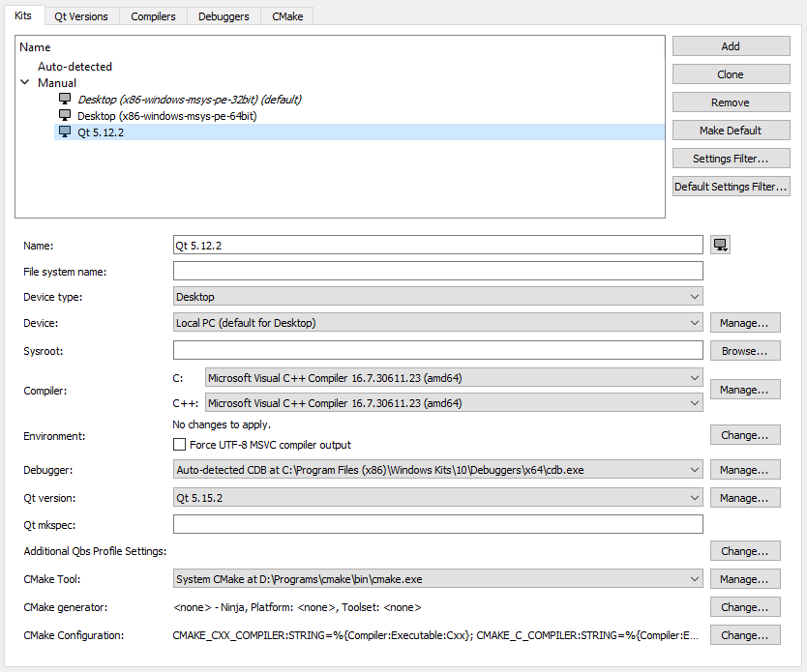This screenshot has width=807, height=672.
Task: Change Additional Qbs Profile Settings
Action: pos(745,551)
